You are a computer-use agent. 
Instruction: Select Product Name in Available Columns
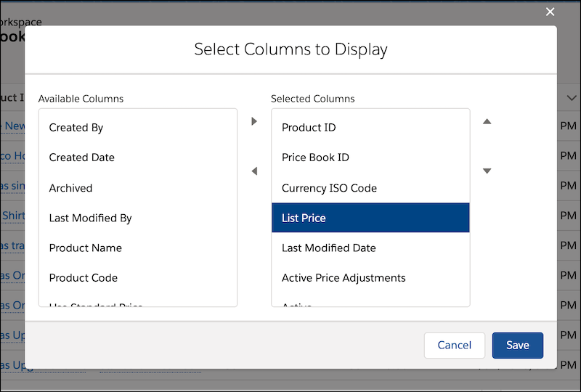pos(138,248)
